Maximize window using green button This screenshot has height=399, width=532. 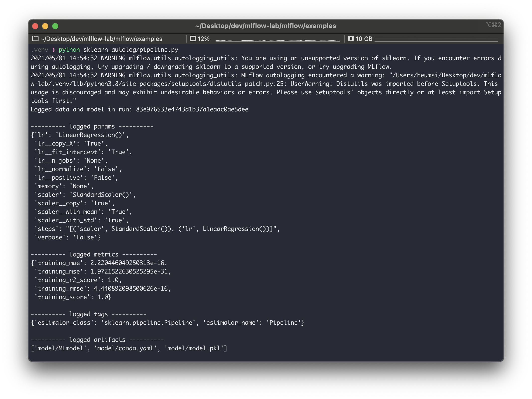(x=55, y=26)
